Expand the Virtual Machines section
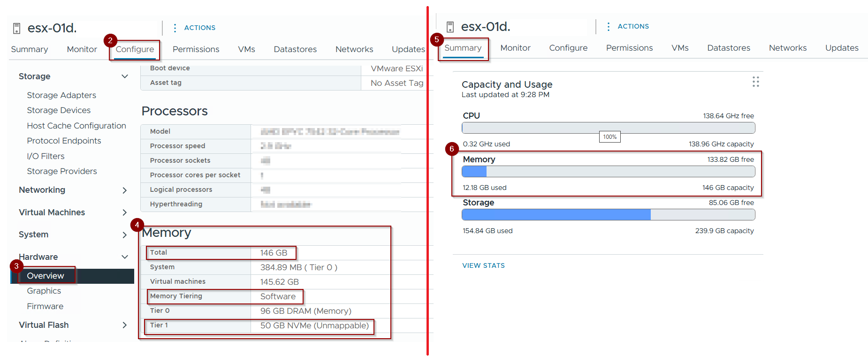Image resolution: width=868 pixels, height=356 pixels. pyautogui.click(x=125, y=212)
